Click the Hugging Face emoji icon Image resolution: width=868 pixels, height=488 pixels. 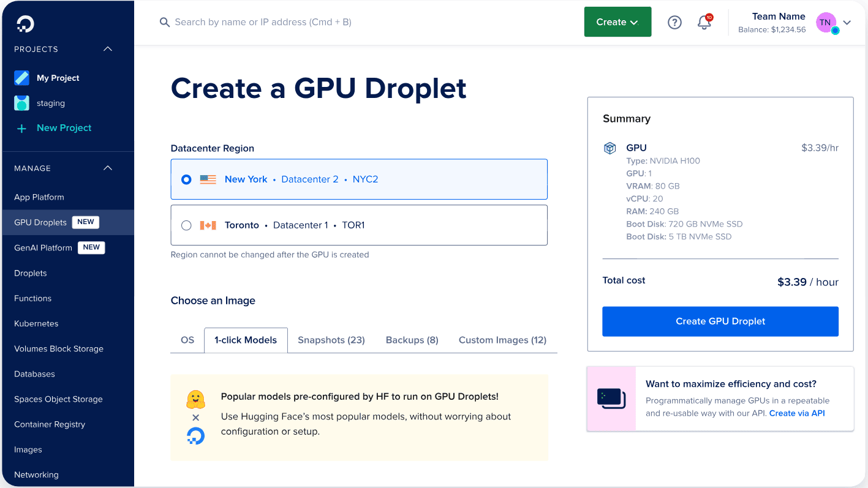tap(195, 399)
